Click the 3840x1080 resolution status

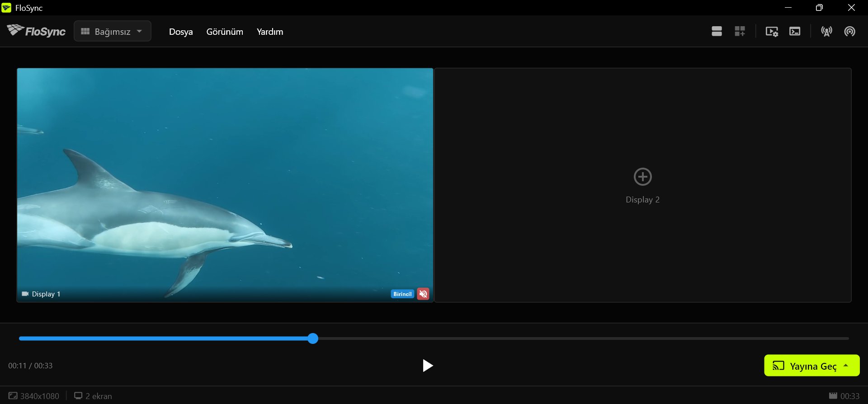[34, 396]
